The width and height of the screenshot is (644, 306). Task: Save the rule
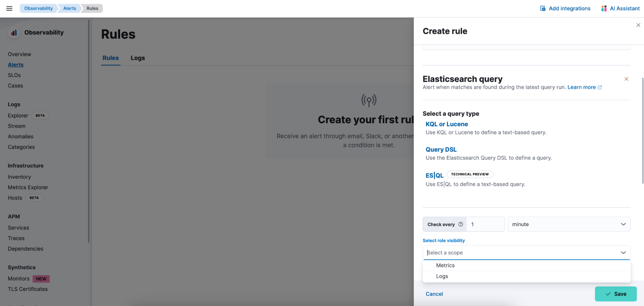616,294
